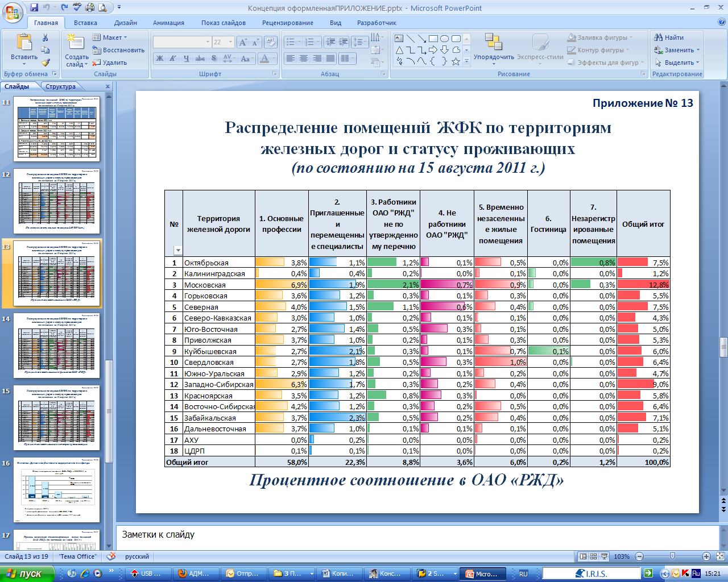
Task: Click the copy icon in Буфер обмена
Action: pyautogui.click(x=45, y=50)
